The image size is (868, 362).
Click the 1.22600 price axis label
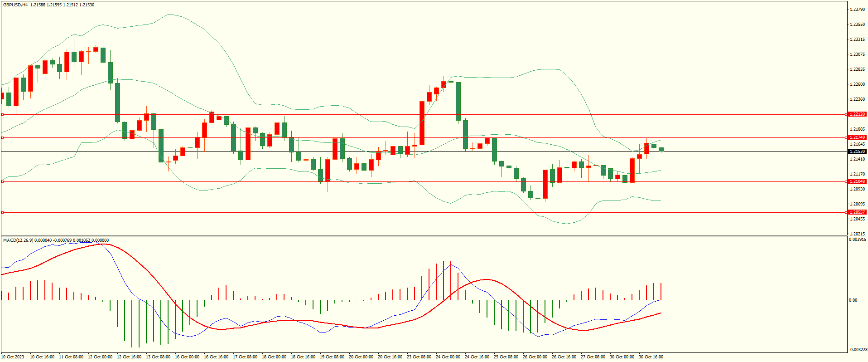pyautogui.click(x=857, y=84)
